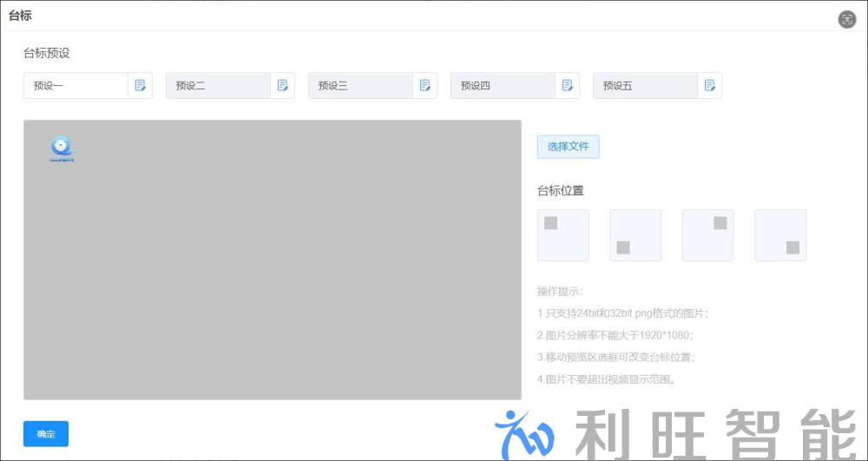Select the 预设一 preset field
This screenshot has height=461, width=868.
76,86
